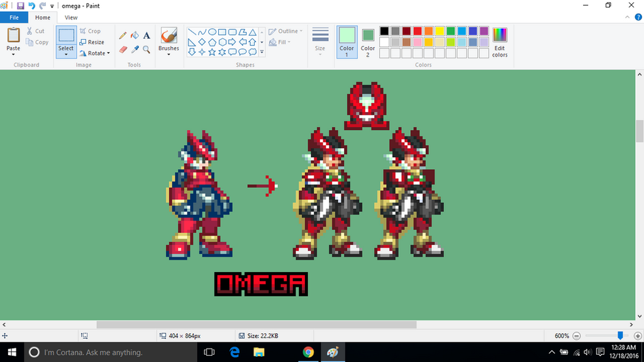
Task: Choose the Curve shape
Action: (x=202, y=32)
